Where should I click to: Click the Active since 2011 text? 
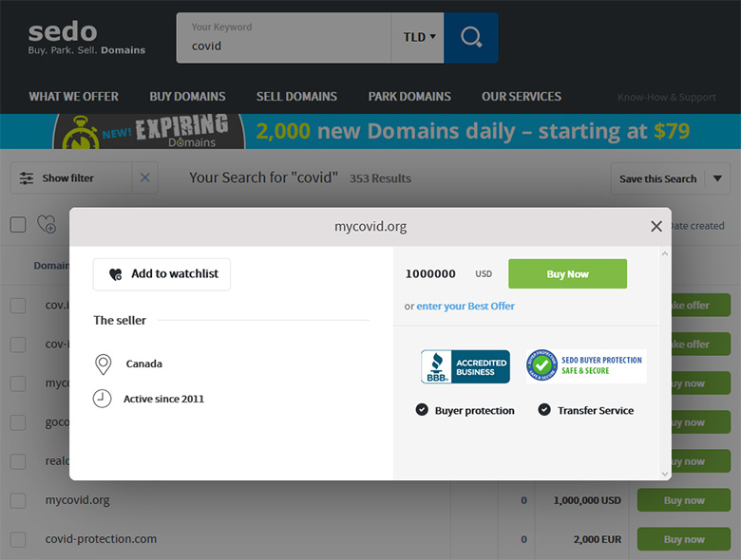(x=164, y=399)
